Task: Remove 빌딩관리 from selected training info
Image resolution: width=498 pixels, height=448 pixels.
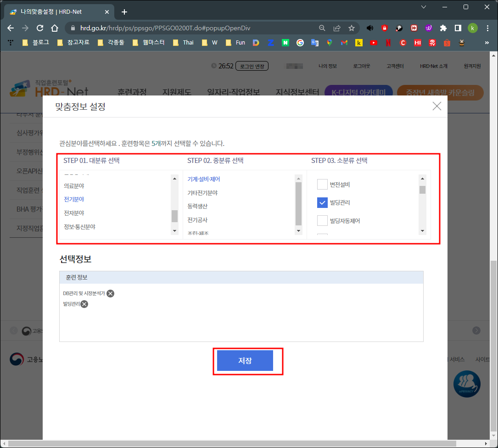Action: pos(84,304)
